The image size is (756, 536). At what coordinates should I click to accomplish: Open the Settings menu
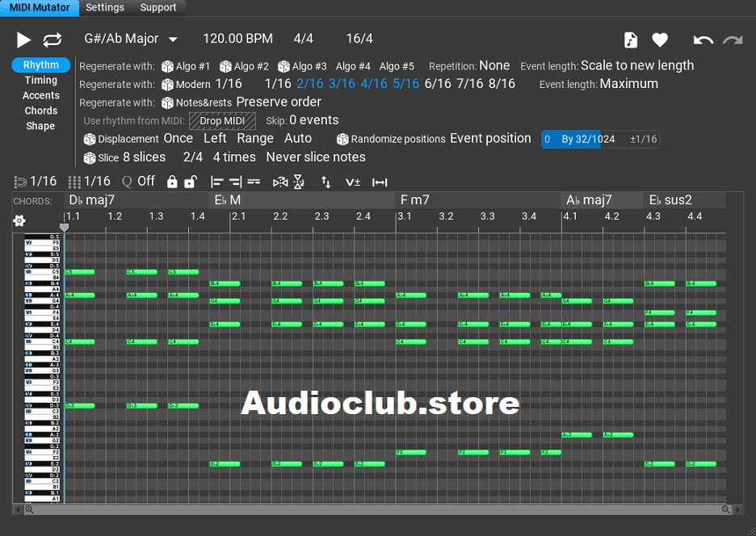pos(105,7)
